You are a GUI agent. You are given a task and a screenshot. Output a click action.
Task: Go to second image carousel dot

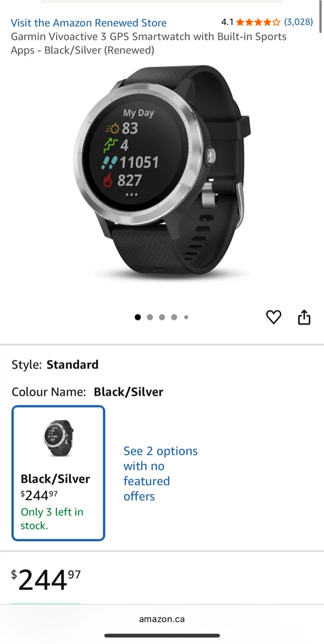point(150,317)
